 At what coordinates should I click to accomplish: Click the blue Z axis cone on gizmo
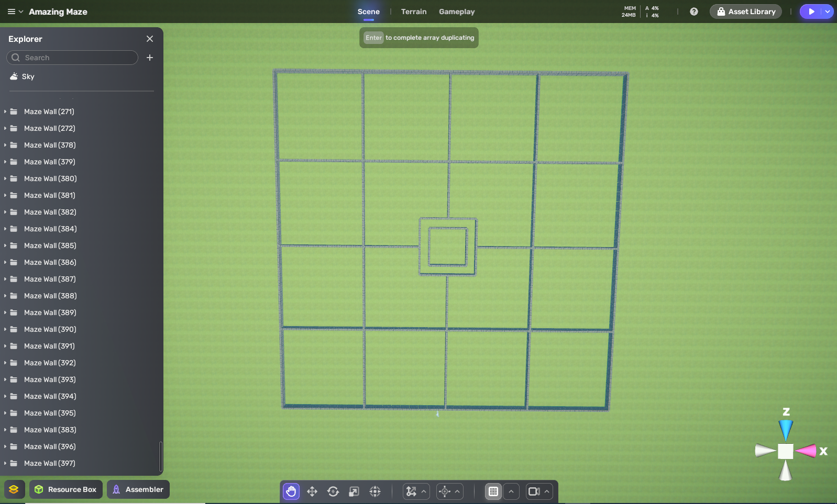pos(785,430)
